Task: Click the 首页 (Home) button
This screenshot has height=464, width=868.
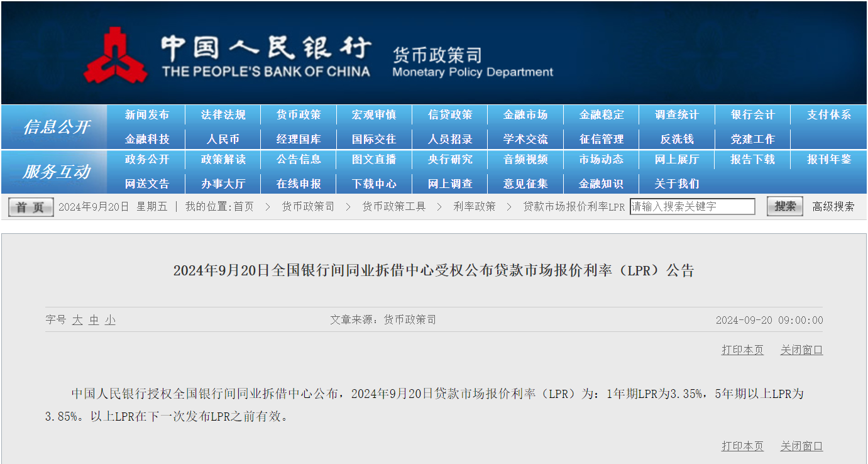Action: (x=30, y=206)
